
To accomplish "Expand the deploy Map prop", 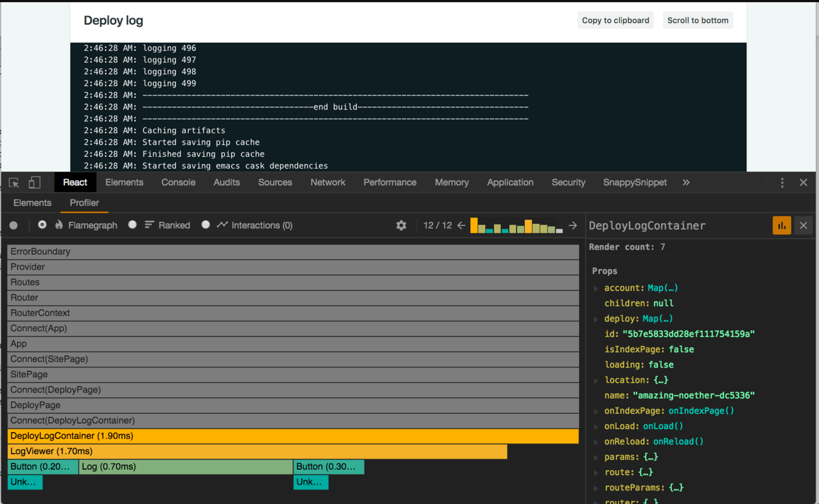I will pos(596,320).
